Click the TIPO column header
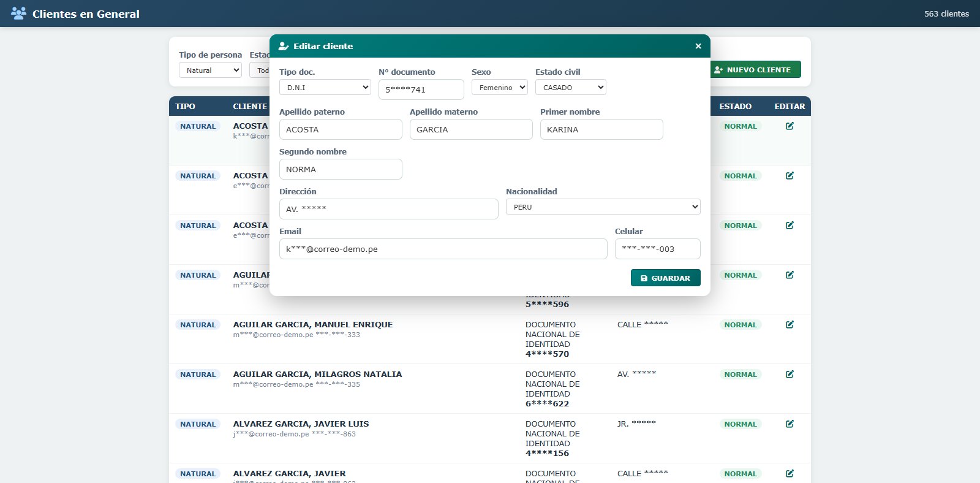 tap(185, 107)
